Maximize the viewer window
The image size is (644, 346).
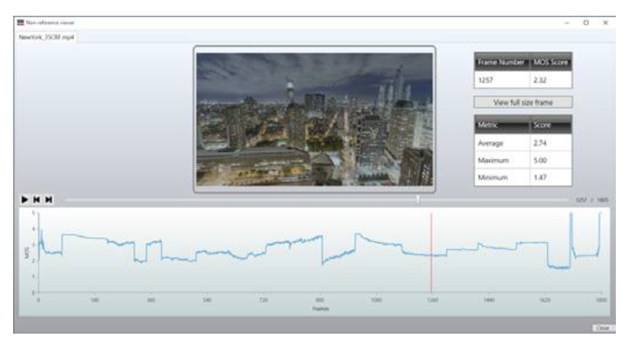[x=586, y=23]
